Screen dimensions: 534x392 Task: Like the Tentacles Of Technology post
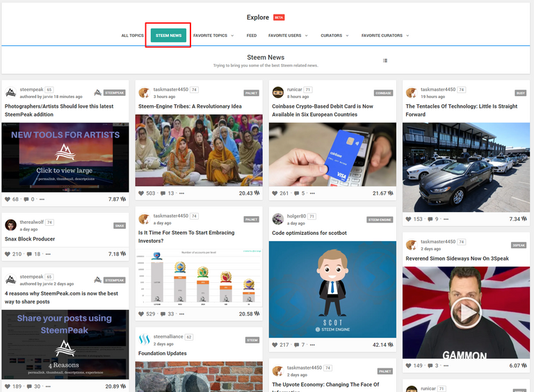(x=408, y=219)
